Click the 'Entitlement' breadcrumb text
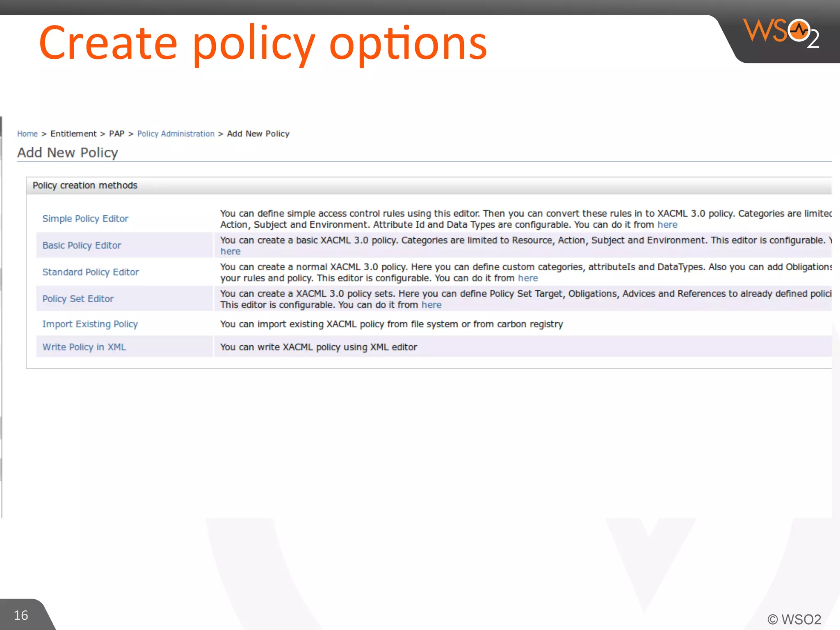 tap(73, 134)
